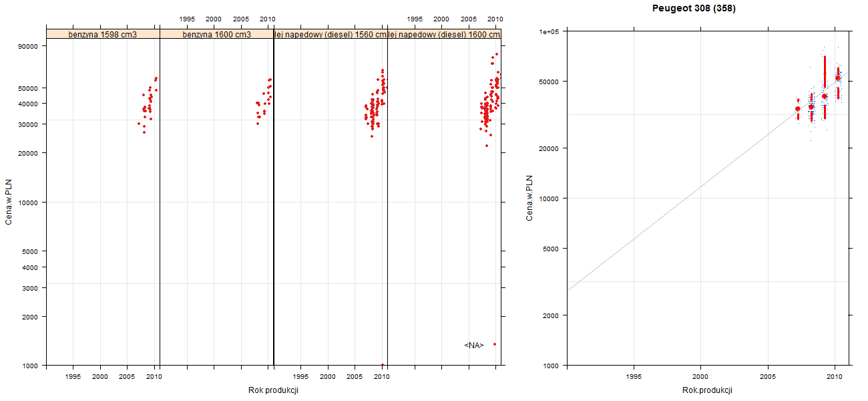The width and height of the screenshot is (868, 401).
Task: Click "2005" on the Peugeot 308 chart x-axis
Action: pos(768,378)
